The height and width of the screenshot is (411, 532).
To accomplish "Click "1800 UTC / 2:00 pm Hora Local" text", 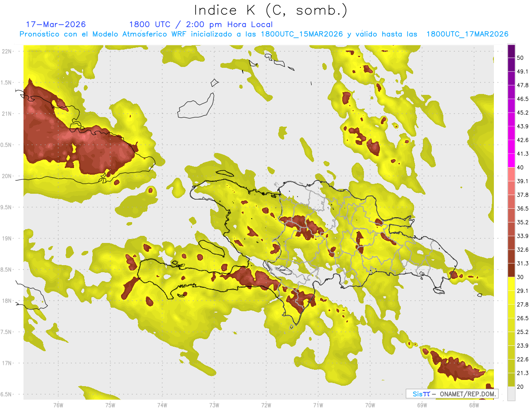I will 201,25.
